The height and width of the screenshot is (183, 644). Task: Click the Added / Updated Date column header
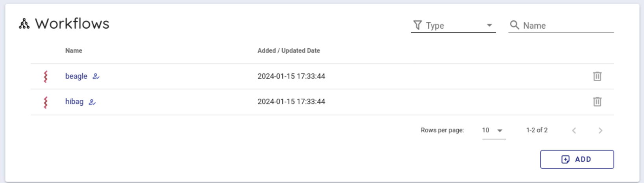(289, 51)
